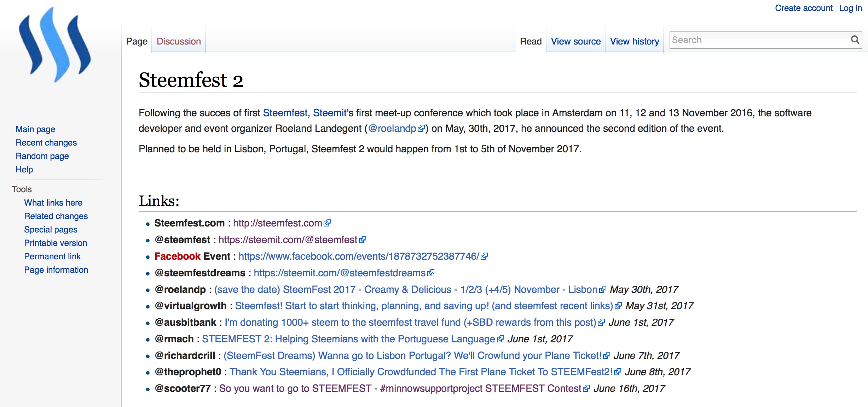Open What links here tool
Image resolution: width=868 pixels, height=407 pixels.
click(x=53, y=203)
